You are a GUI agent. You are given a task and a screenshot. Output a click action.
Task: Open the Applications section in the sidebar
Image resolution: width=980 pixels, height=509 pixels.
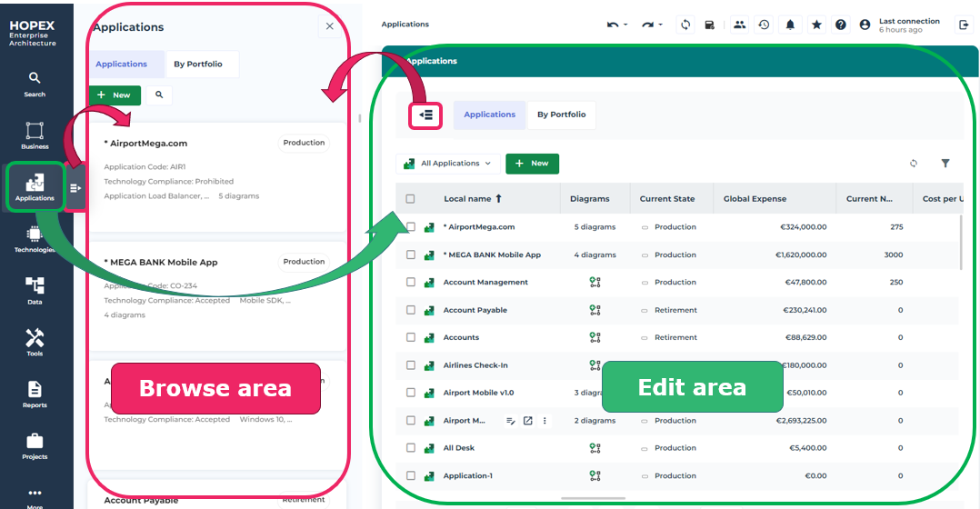point(35,186)
